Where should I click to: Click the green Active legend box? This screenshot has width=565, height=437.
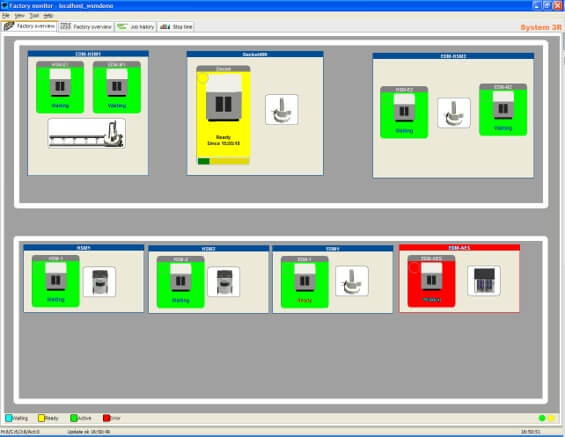(x=74, y=418)
